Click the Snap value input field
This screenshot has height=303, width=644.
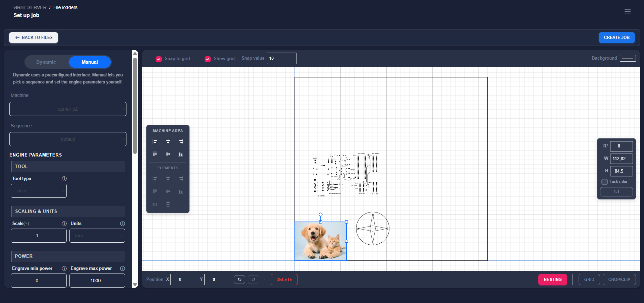pos(282,58)
